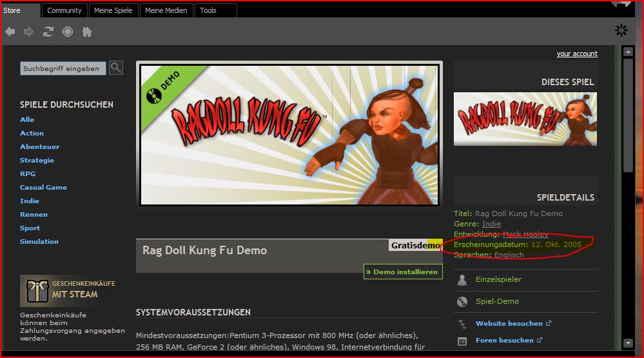Switch to the Meine Medien tab

(x=166, y=10)
